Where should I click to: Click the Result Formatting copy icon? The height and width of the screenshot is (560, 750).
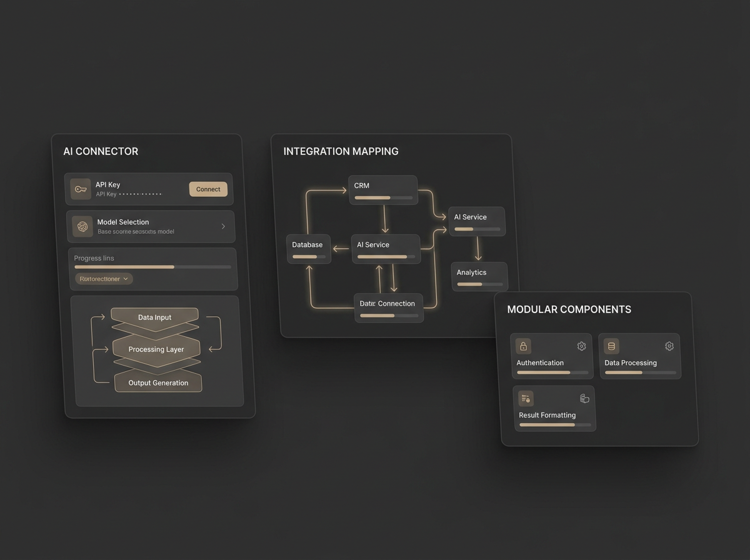click(x=584, y=398)
